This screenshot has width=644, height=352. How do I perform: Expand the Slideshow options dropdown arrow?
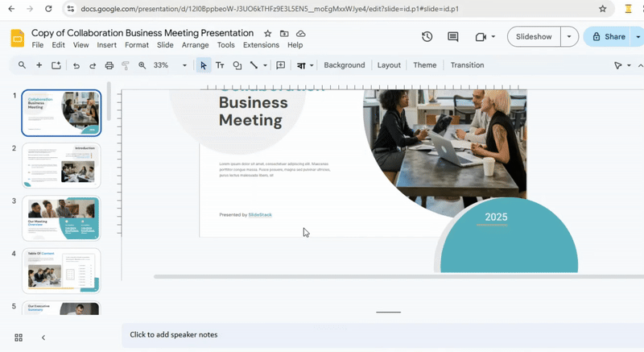[570, 37]
